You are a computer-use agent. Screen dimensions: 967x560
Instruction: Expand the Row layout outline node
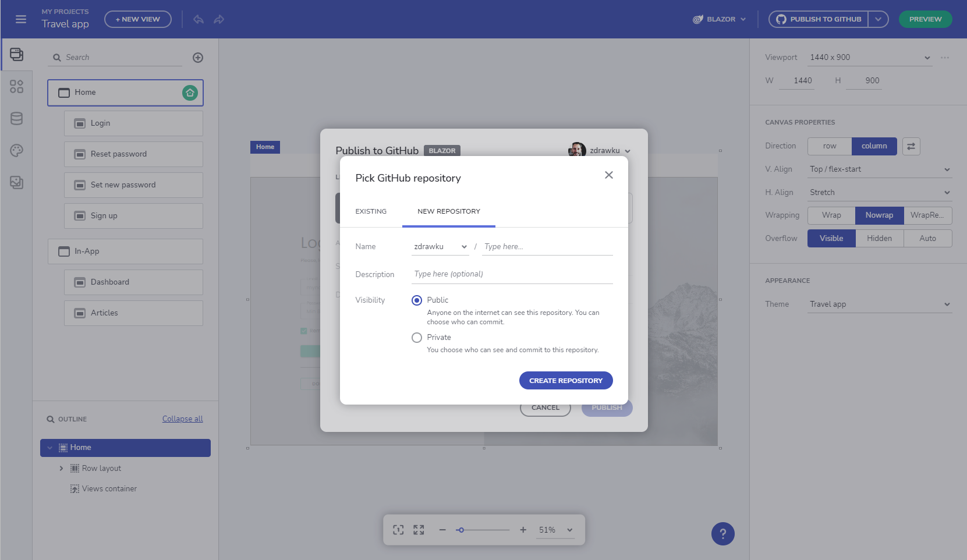click(61, 469)
